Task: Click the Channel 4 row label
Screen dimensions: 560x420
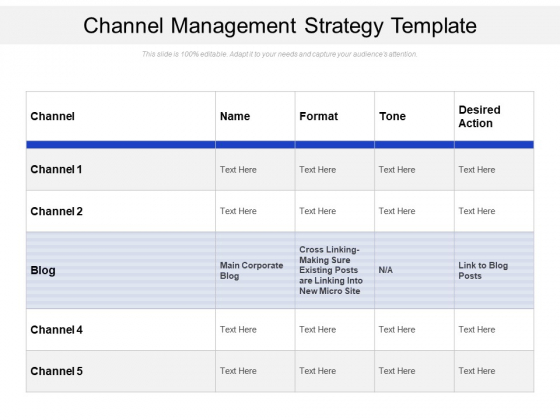Action: tap(56, 330)
